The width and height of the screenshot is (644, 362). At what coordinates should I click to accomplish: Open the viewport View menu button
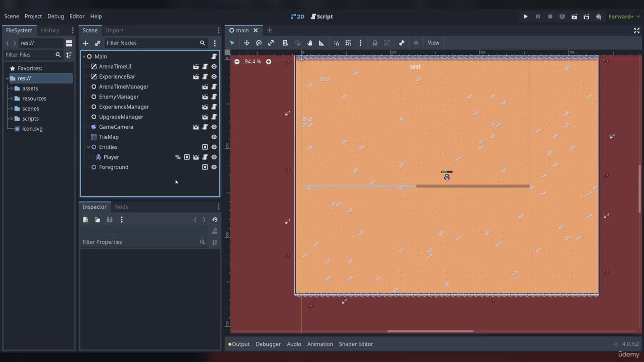[x=433, y=43]
